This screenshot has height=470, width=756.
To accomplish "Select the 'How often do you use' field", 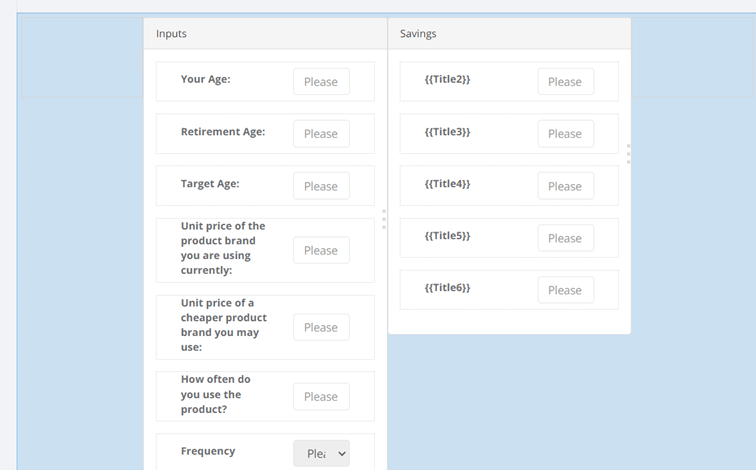I will pyautogui.click(x=321, y=396).
